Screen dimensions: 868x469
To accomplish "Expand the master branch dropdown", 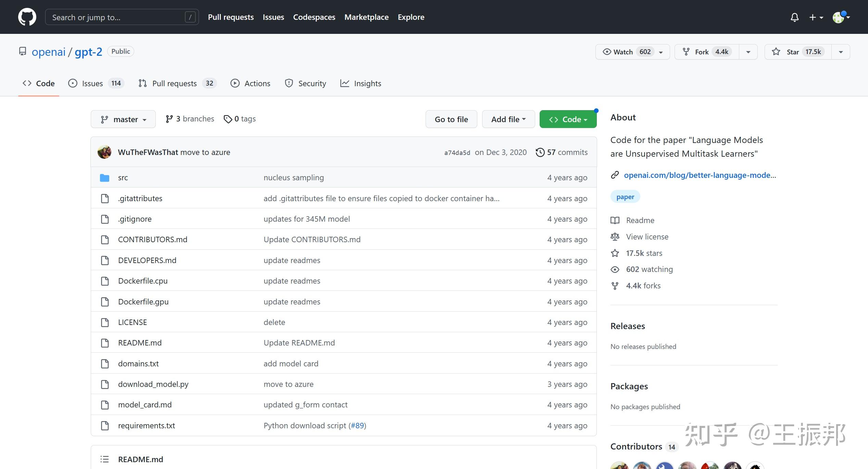I will [123, 119].
